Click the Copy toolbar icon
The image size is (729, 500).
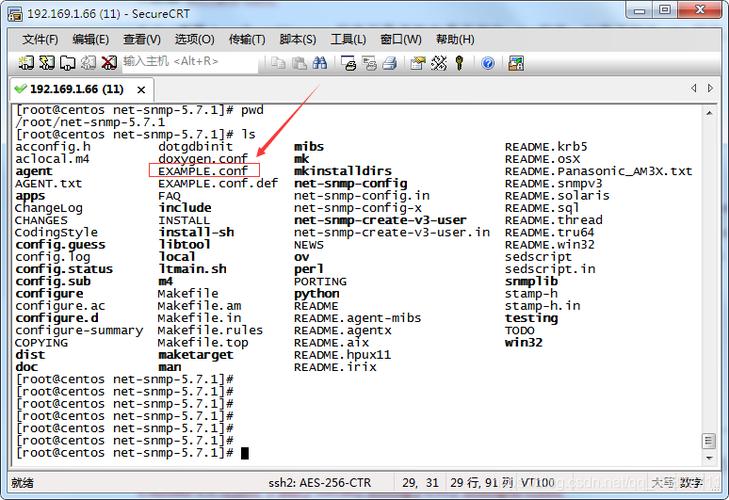point(278,63)
